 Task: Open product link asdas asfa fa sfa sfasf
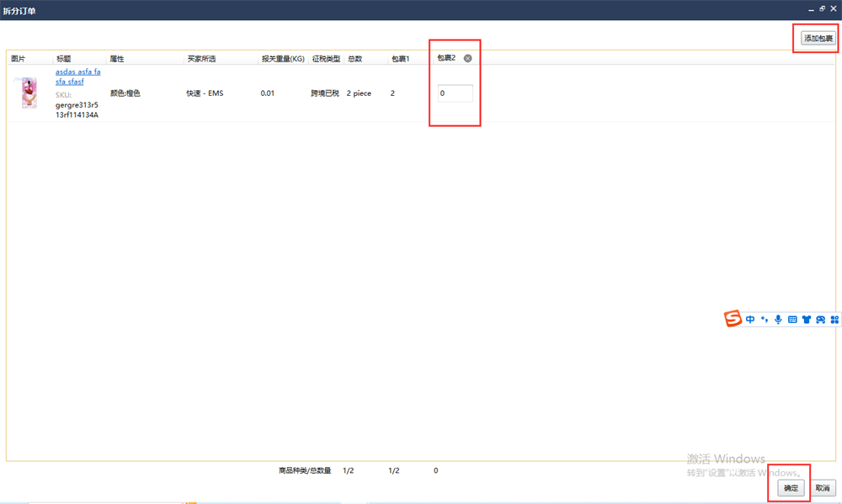(x=77, y=77)
